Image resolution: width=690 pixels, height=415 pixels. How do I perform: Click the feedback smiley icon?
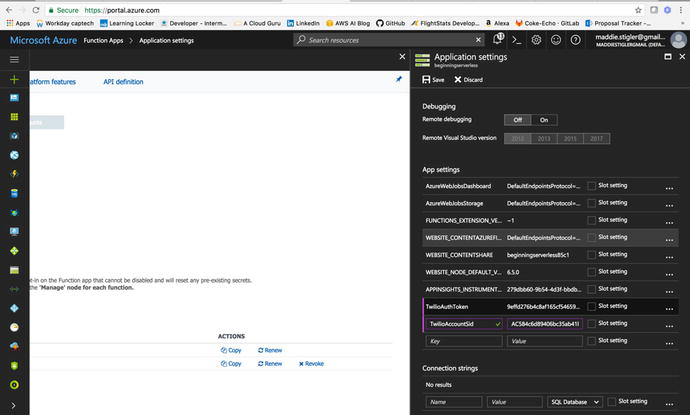[x=555, y=39]
